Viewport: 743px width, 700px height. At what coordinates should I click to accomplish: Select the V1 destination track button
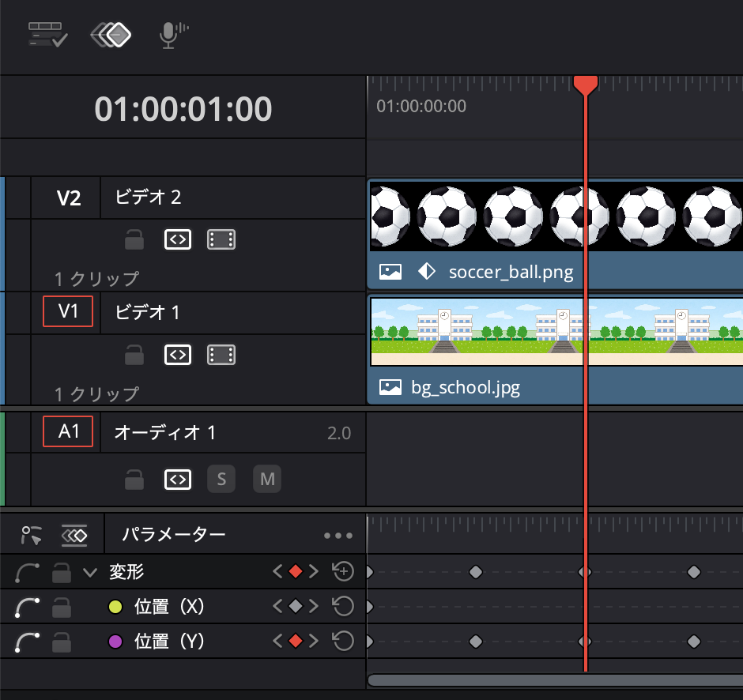tap(68, 311)
